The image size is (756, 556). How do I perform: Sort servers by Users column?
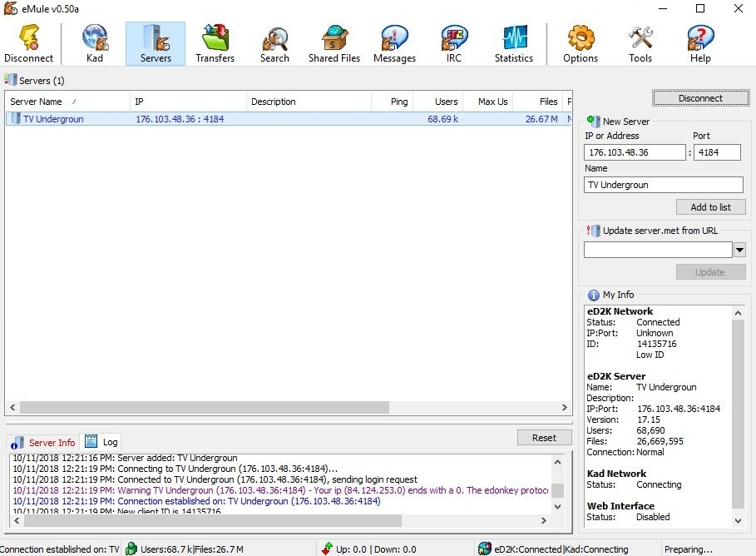[437, 102]
